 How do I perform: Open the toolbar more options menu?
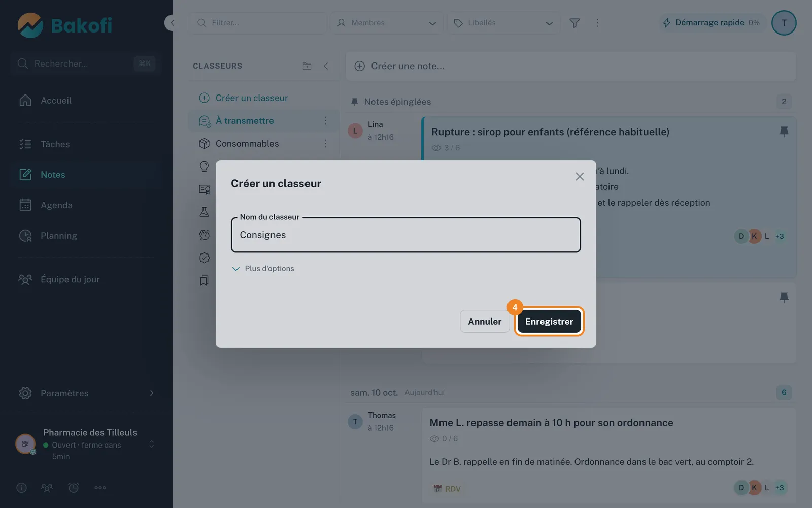point(597,23)
